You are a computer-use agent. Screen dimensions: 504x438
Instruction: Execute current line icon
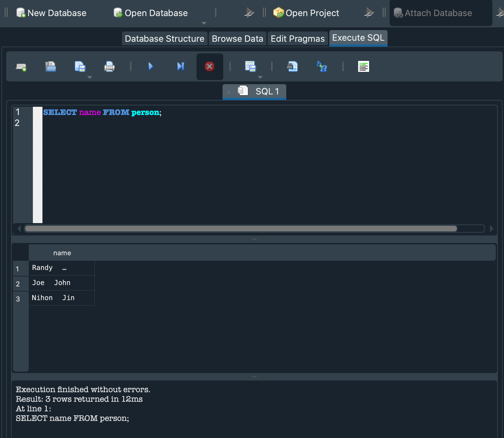(x=180, y=66)
